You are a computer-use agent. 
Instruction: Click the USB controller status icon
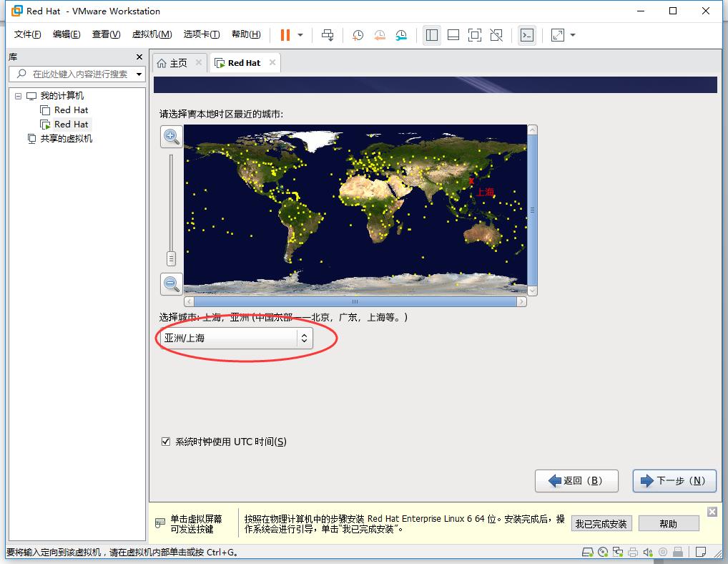pyautogui.click(x=678, y=552)
